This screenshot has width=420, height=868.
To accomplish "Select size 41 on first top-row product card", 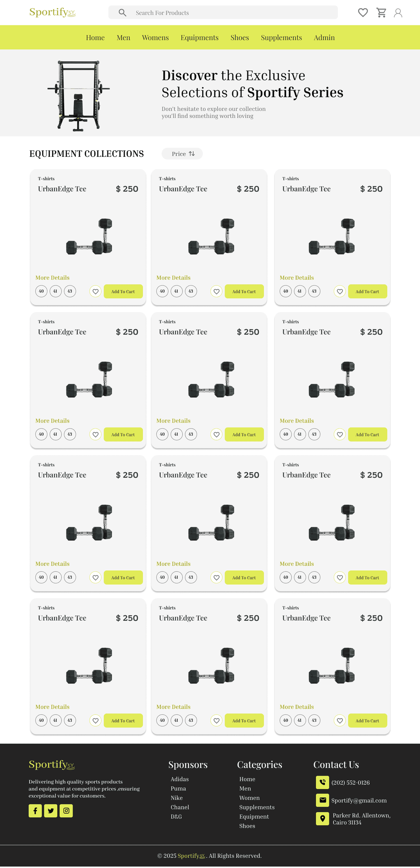I will [x=55, y=291].
